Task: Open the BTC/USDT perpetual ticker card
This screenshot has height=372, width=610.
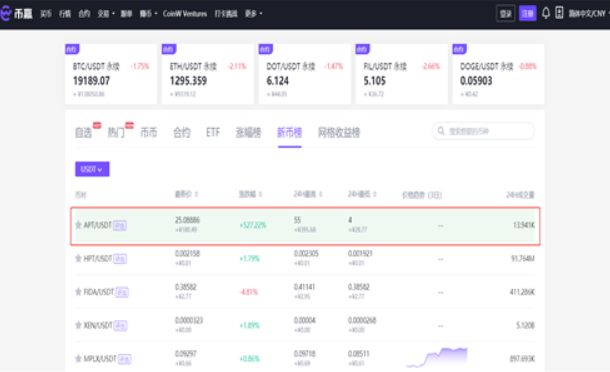Action: (x=111, y=74)
